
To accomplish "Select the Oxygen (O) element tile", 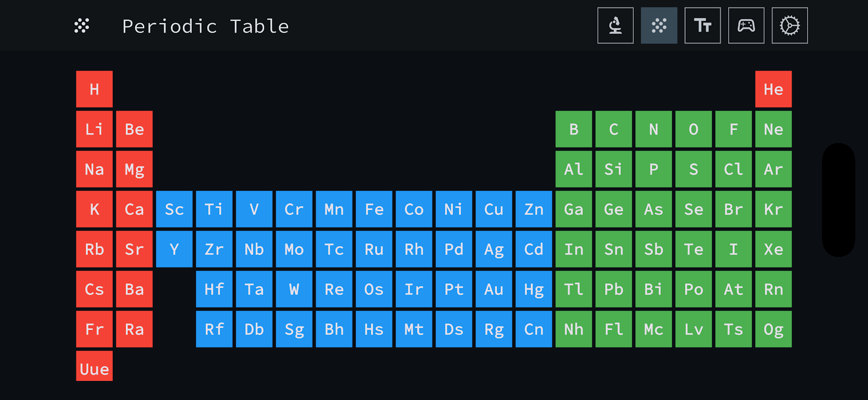I will pyautogui.click(x=694, y=129).
